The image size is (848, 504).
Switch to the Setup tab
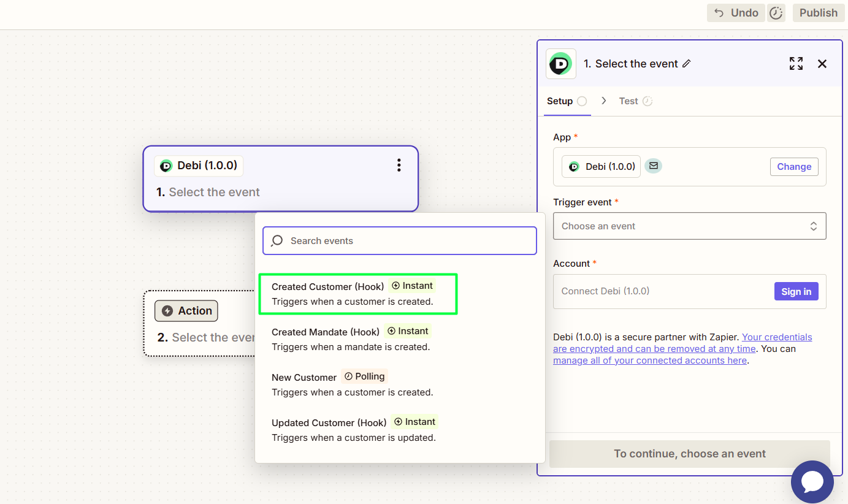click(x=567, y=101)
